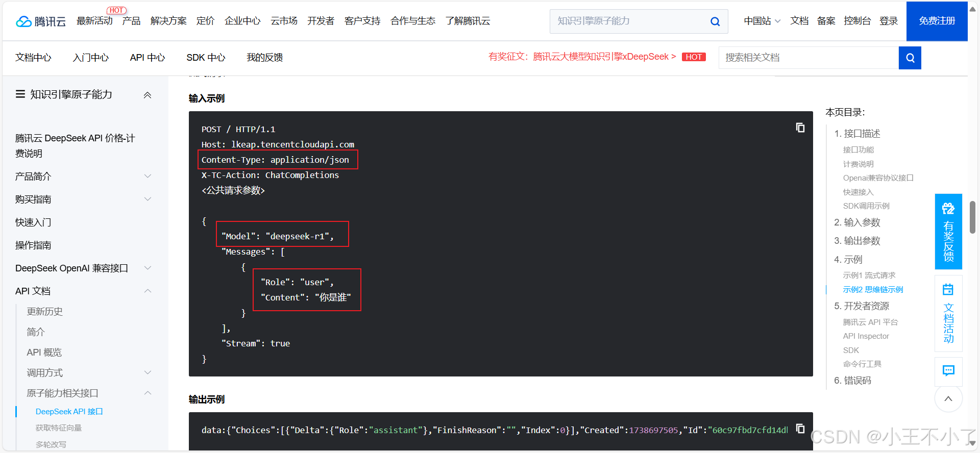Jump to 3. 输出参数 in page contents
The image size is (980, 453).
[857, 241]
